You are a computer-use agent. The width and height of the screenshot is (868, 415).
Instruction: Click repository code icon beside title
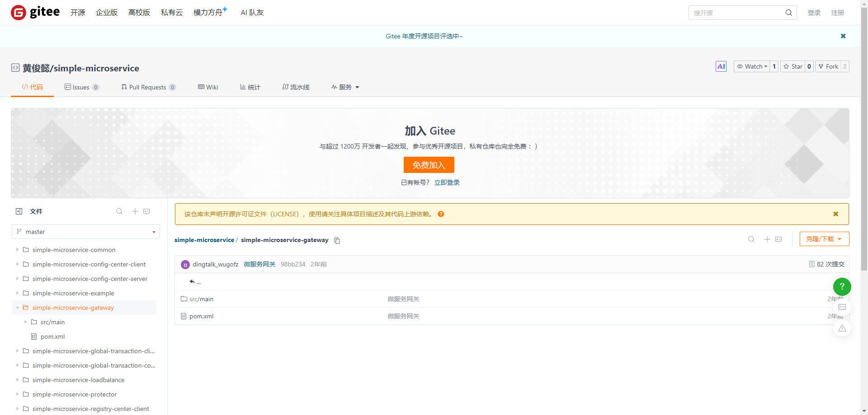click(15, 68)
